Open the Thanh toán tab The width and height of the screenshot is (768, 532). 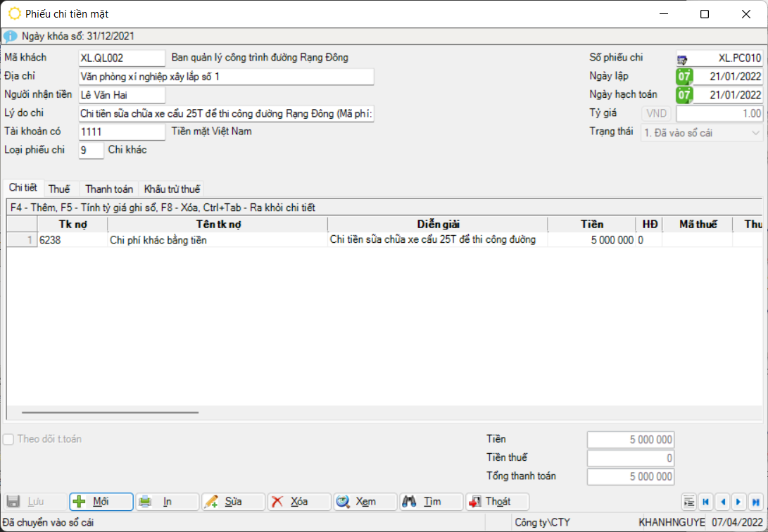(x=109, y=189)
